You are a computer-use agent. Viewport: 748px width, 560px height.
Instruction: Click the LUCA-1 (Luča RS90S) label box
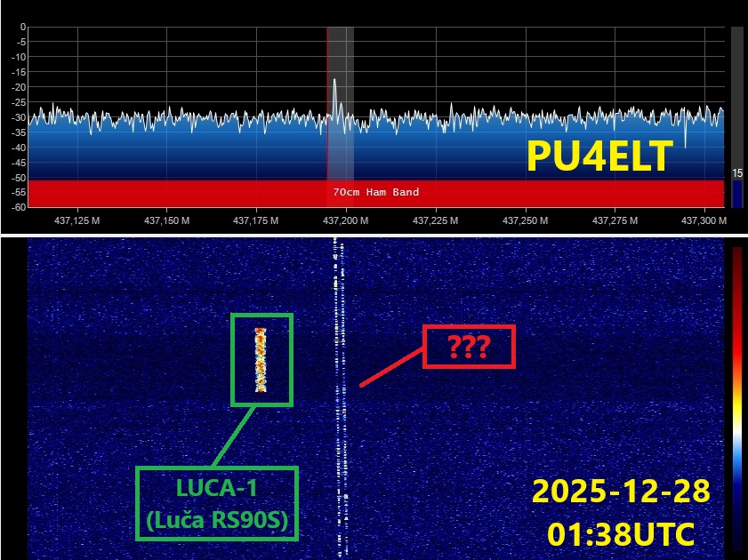pyautogui.click(x=216, y=503)
